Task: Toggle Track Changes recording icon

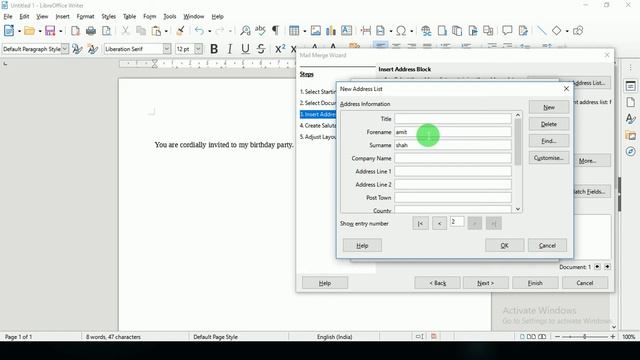Action: [523, 31]
